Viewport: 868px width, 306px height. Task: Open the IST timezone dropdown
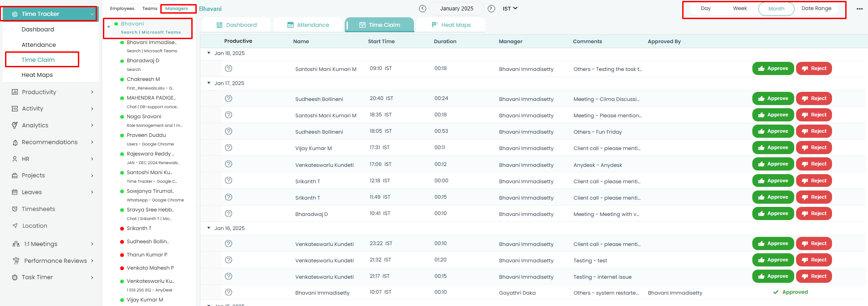(x=510, y=9)
